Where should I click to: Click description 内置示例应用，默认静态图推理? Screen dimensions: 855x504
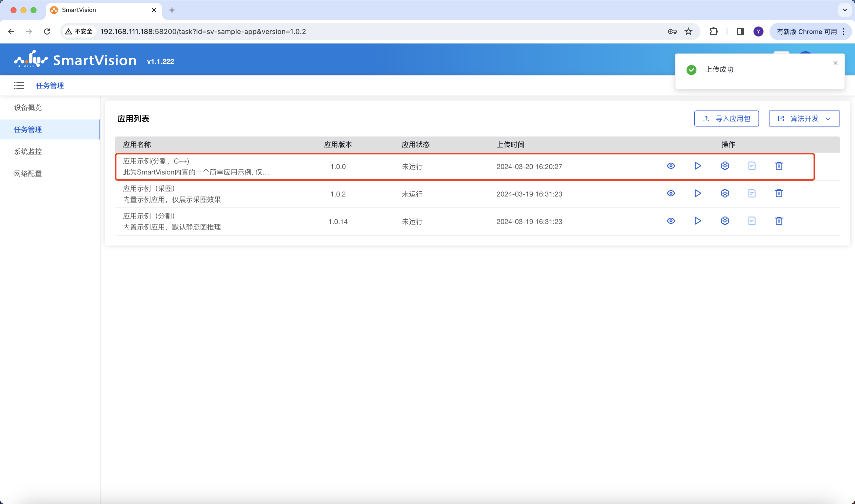click(x=172, y=227)
